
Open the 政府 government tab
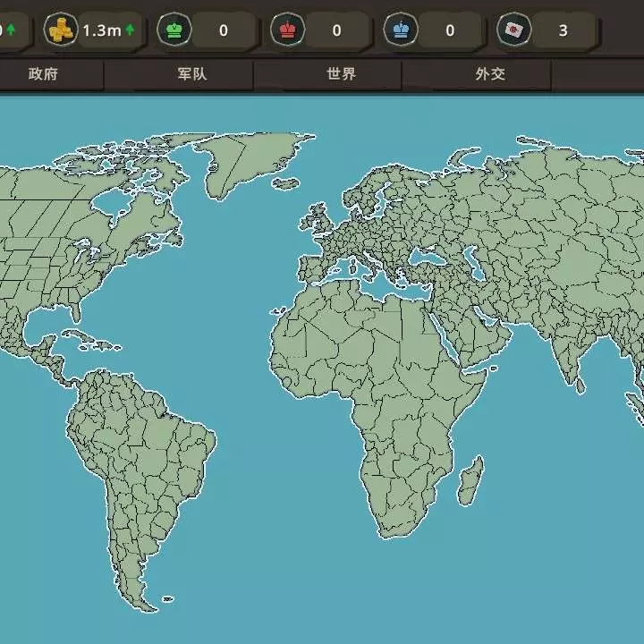[43, 74]
